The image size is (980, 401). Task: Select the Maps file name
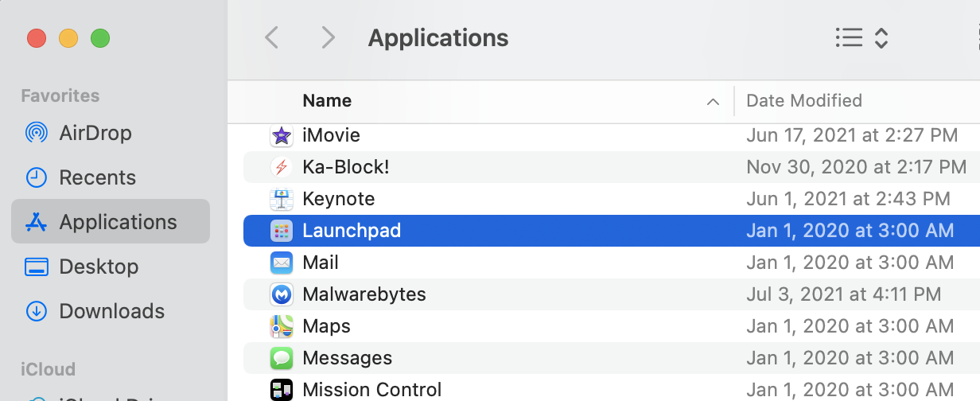pos(326,326)
